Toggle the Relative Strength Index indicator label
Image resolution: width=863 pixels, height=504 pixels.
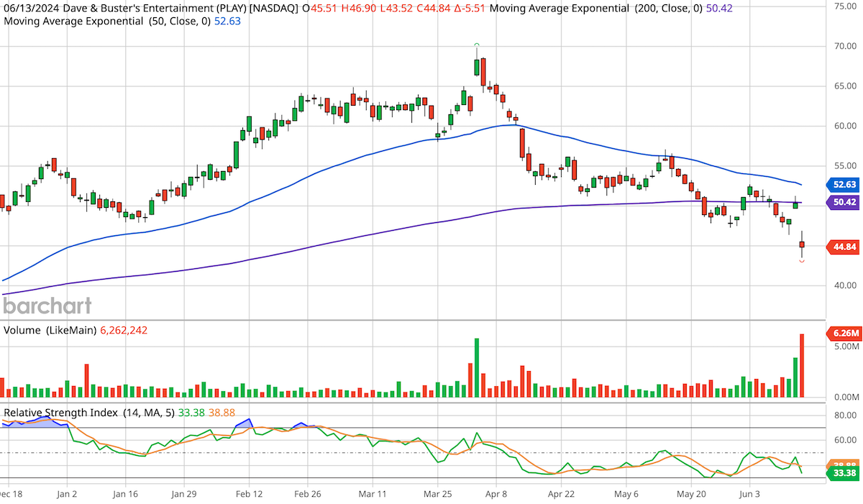click(61, 413)
